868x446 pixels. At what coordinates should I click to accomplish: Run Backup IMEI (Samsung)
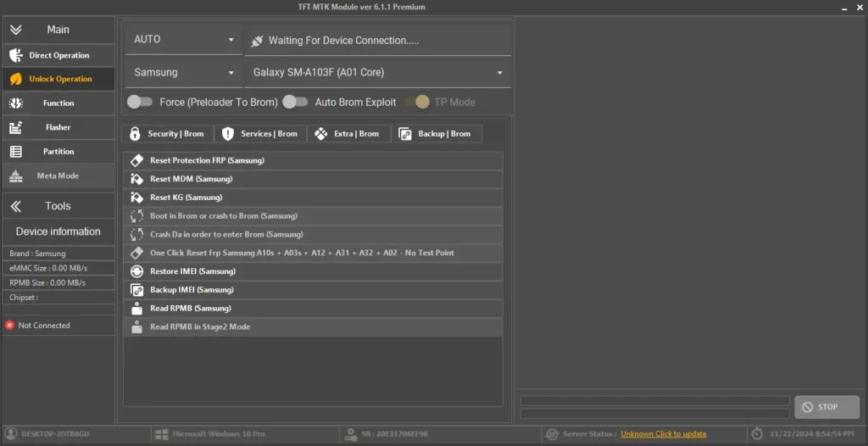[314, 290]
